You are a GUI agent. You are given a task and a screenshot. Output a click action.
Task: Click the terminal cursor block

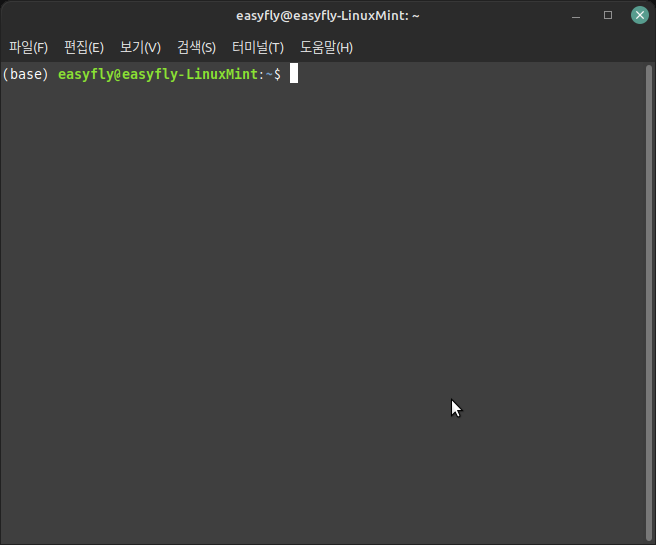tap(294, 73)
